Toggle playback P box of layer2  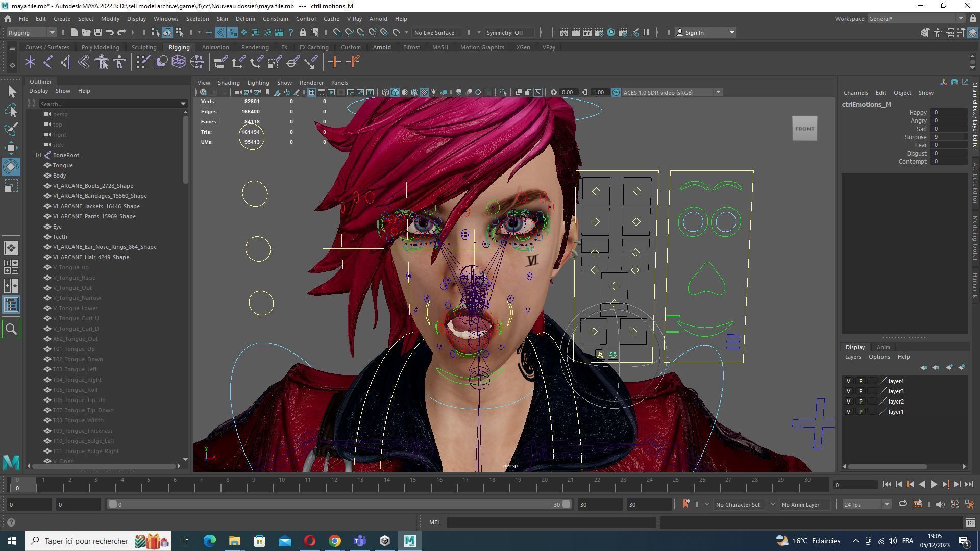click(860, 402)
